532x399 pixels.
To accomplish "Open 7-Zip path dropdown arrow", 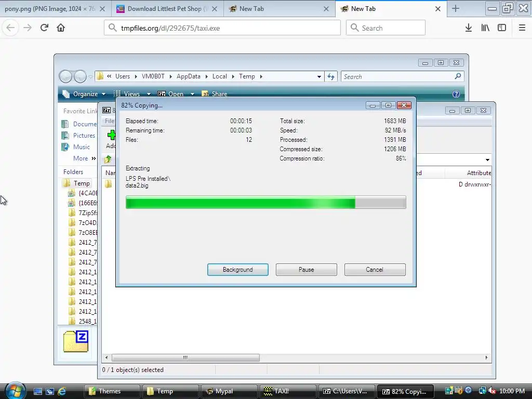I will (487, 159).
